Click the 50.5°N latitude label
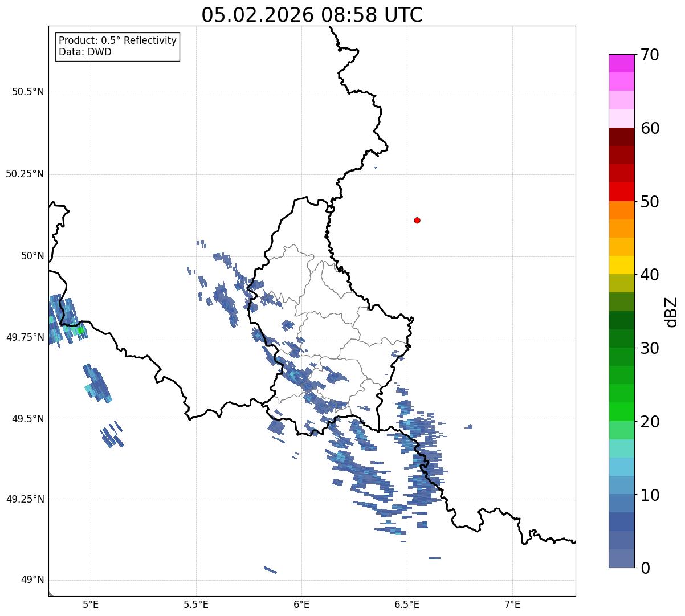 (28, 92)
